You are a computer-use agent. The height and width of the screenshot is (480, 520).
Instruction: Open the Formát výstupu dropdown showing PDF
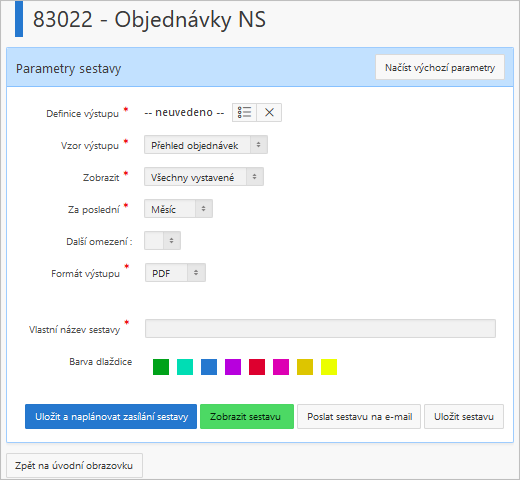tap(175, 273)
